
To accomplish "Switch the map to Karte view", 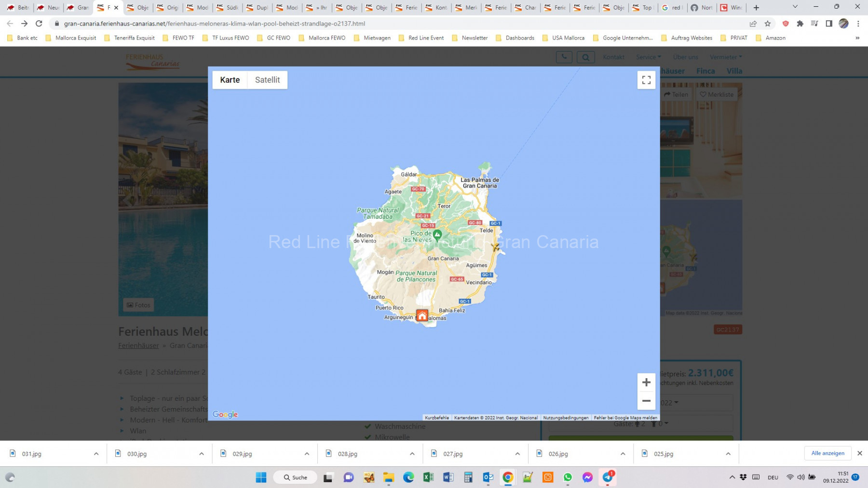I will (x=230, y=80).
